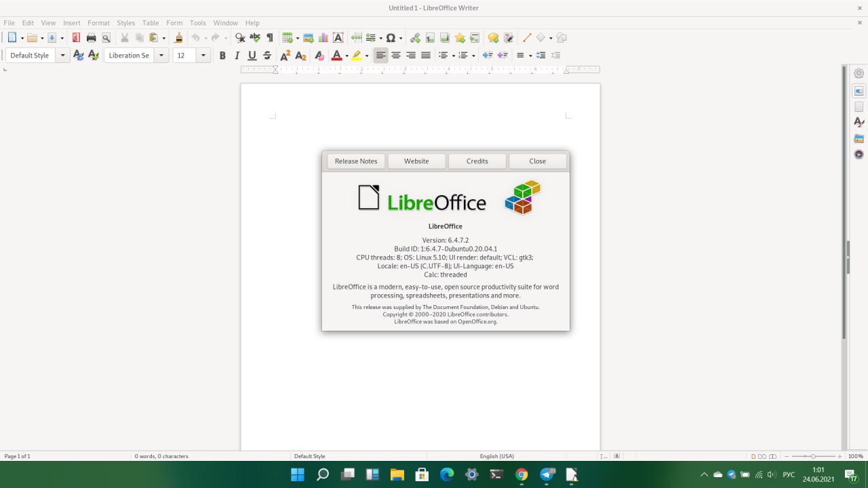Image resolution: width=868 pixels, height=488 pixels.
Task: Open the Insert menu
Action: tap(72, 23)
